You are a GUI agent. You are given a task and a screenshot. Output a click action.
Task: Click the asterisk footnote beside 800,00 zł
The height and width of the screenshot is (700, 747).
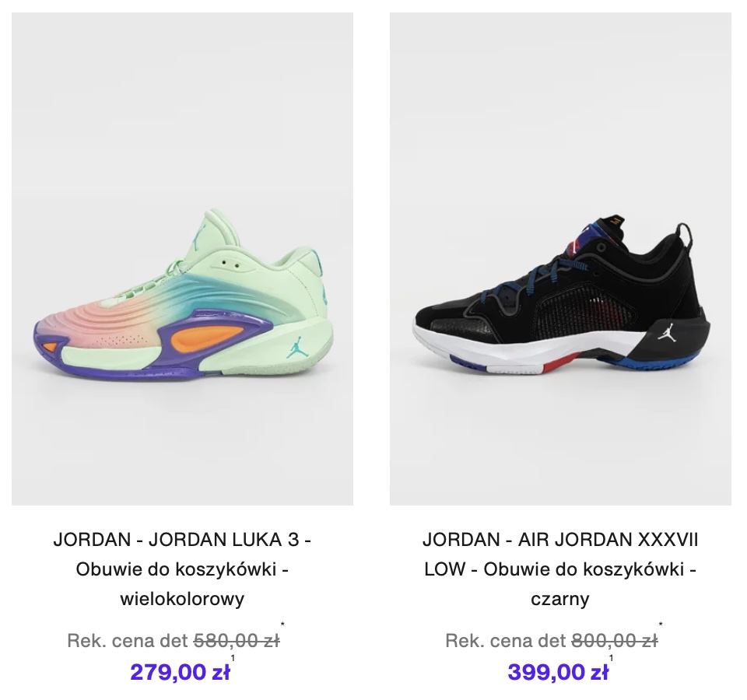click(661, 625)
